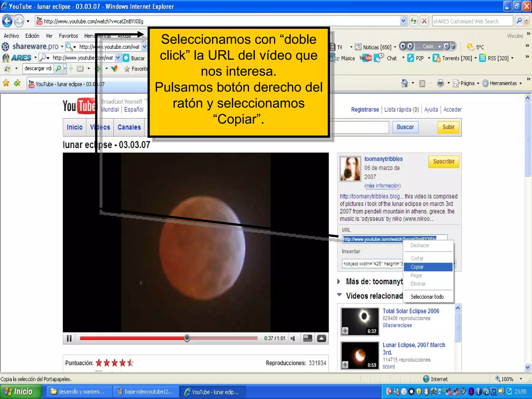Viewport: 532px width, 399px height.
Task: Rate the video with the fifth star
Action: (130, 363)
